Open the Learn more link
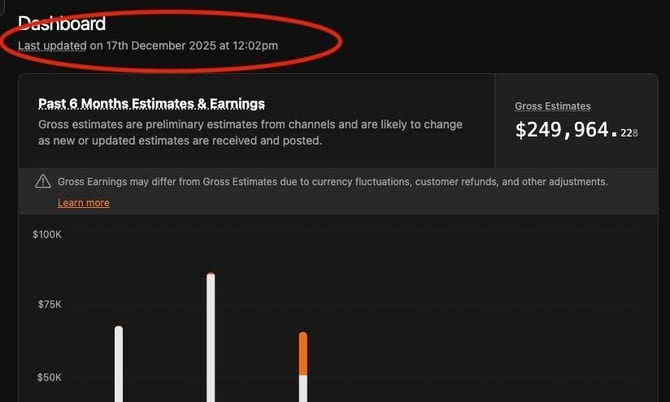Screen dimensions: 670x402 pyautogui.click(x=83, y=203)
